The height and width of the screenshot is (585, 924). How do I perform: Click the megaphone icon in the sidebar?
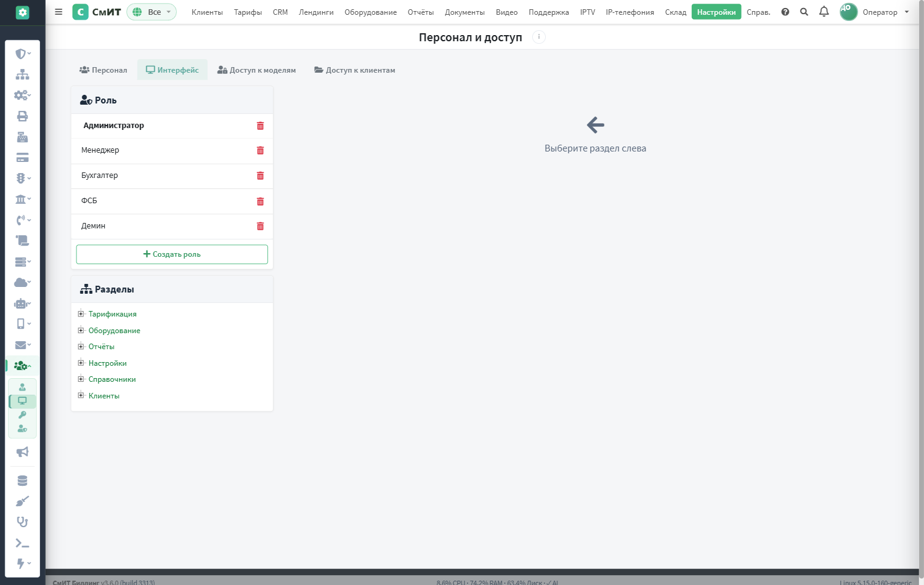click(22, 452)
